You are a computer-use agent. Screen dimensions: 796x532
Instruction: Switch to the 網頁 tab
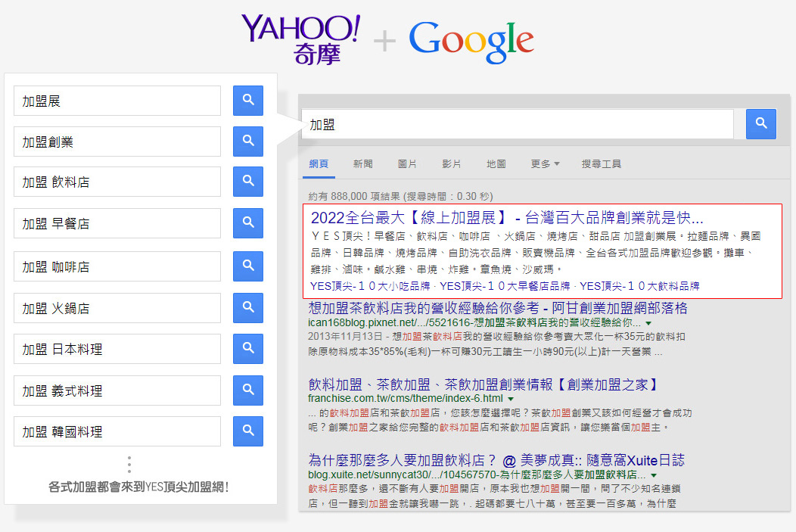319,164
